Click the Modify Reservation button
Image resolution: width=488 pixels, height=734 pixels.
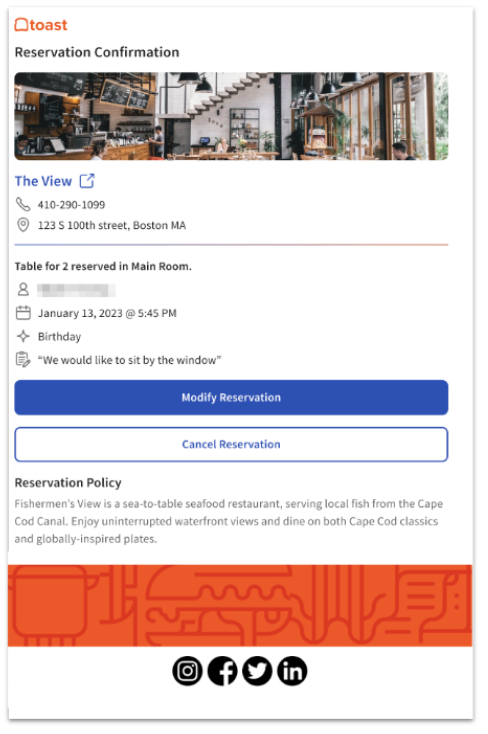click(231, 397)
